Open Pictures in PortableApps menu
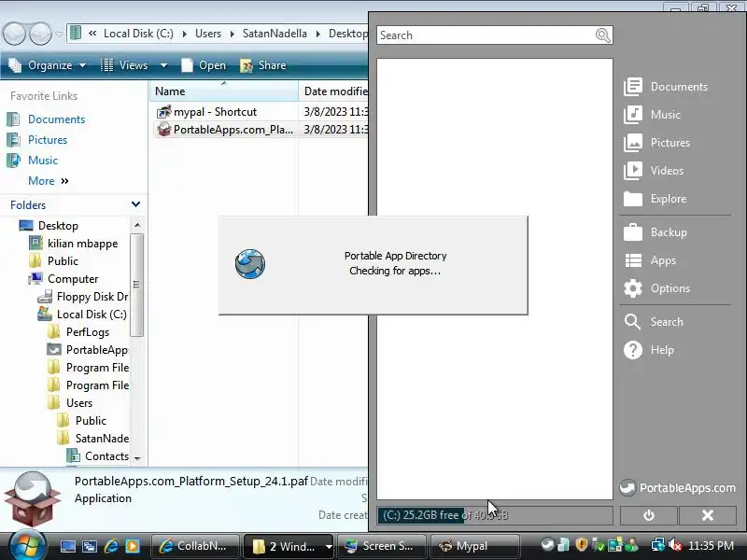 [x=656, y=143]
